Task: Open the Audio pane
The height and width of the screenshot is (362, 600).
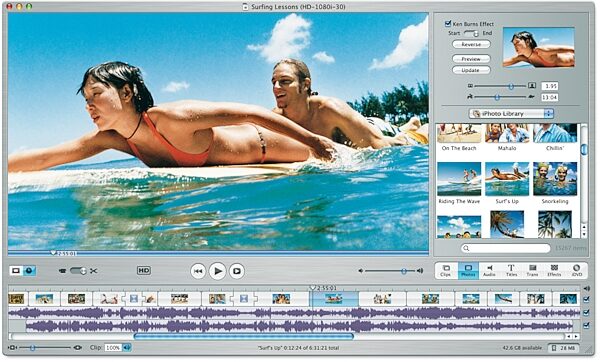Action: pyautogui.click(x=489, y=271)
